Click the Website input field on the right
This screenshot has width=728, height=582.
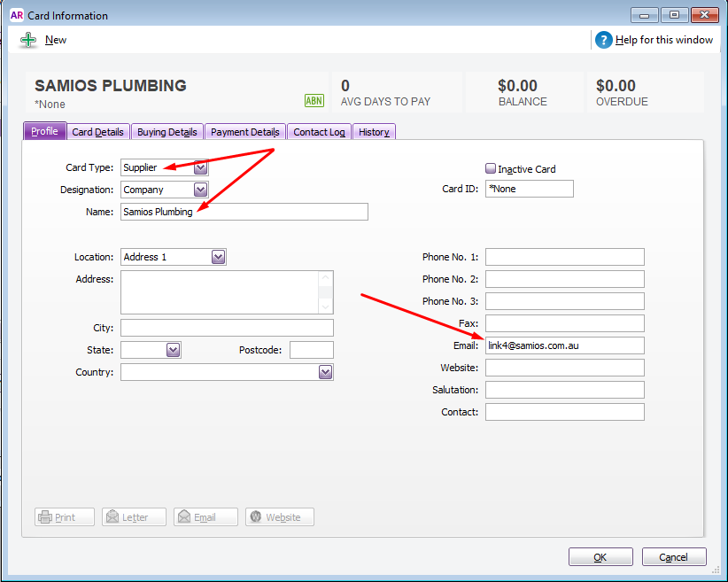[x=565, y=368]
